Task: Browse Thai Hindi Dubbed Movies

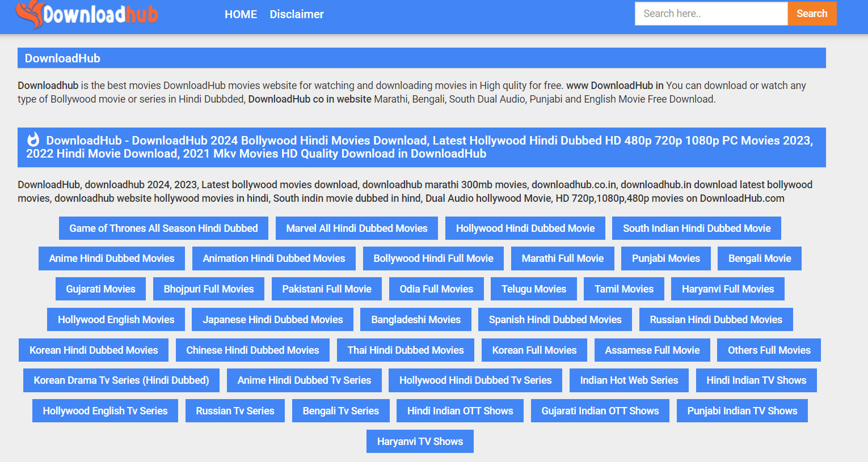Action: pyautogui.click(x=406, y=350)
